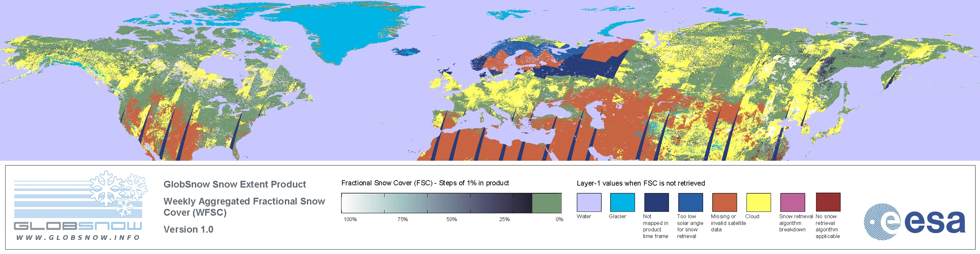Click the yellow Cloud legend swatch
The height and width of the screenshot is (254, 980).
point(758,202)
